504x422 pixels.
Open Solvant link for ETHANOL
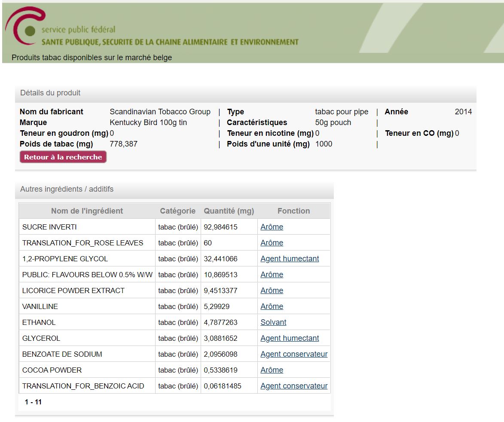point(273,322)
